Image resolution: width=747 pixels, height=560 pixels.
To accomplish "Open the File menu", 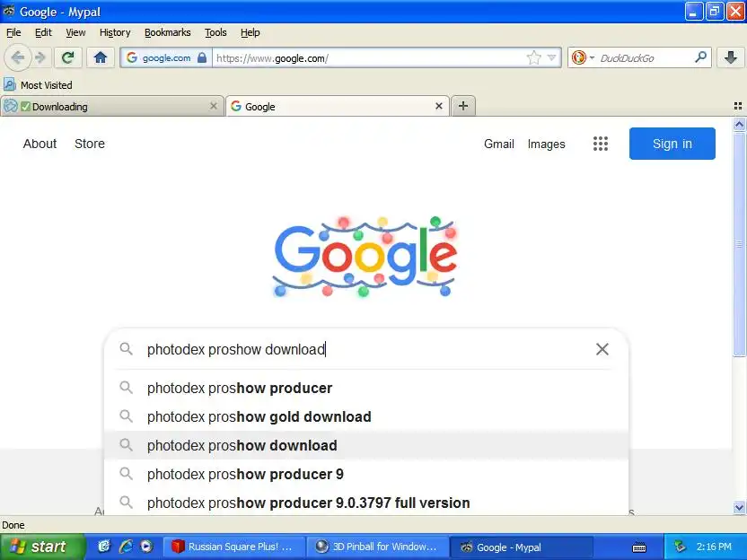I will [13, 32].
